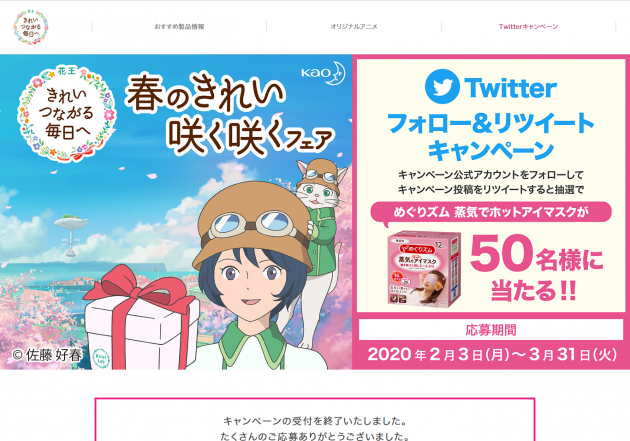Click the 花王 floral wreath badge on banner
Viewport: 630px width, 441px height.
click(66, 114)
